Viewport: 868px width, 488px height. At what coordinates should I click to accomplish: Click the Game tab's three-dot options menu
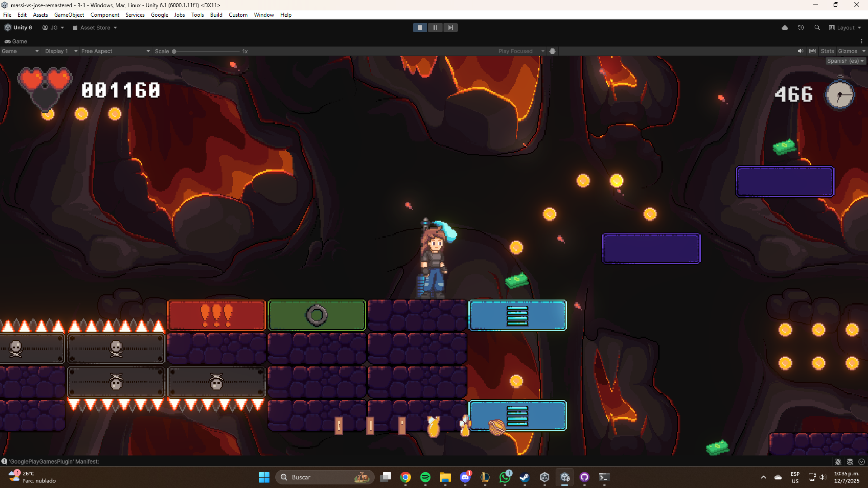(x=862, y=41)
